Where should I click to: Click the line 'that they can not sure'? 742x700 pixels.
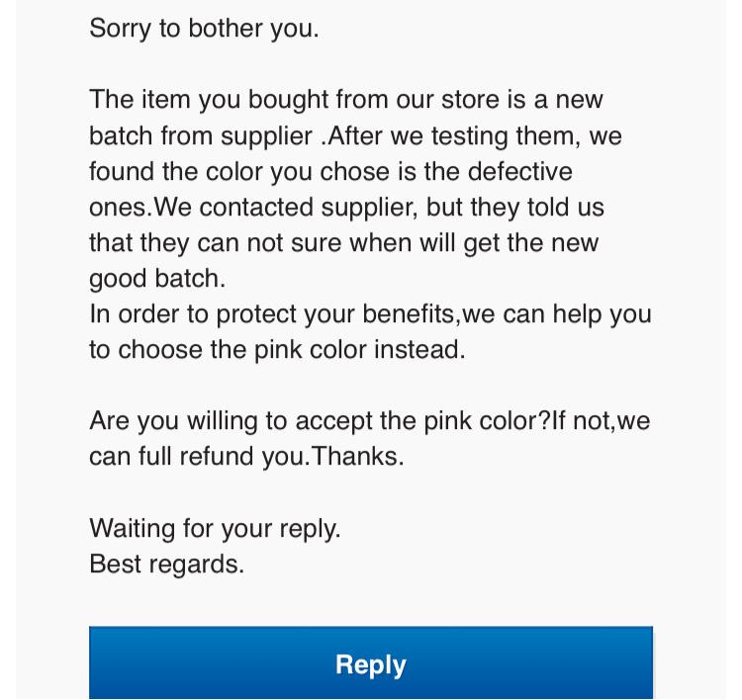[344, 243]
